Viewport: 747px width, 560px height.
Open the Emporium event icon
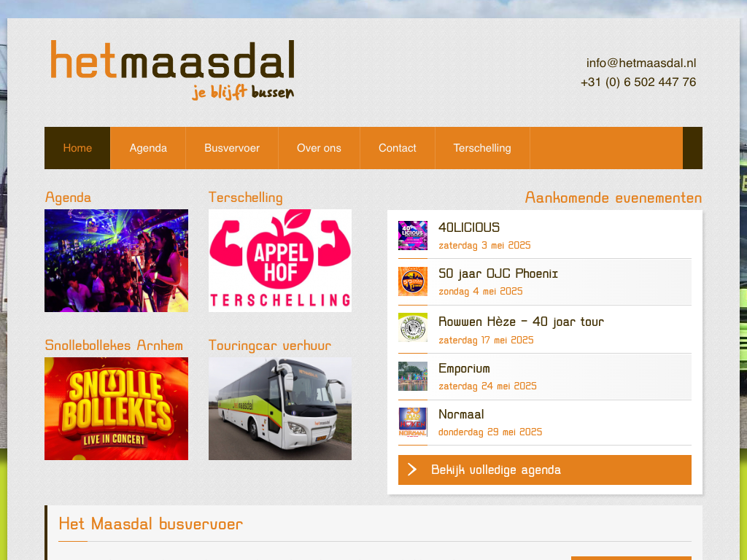pyautogui.click(x=413, y=376)
